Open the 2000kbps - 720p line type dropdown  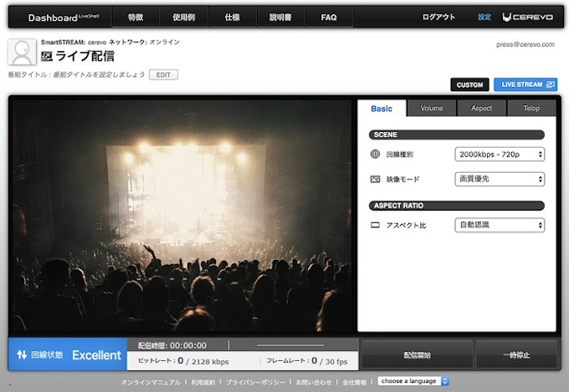pyautogui.click(x=500, y=155)
